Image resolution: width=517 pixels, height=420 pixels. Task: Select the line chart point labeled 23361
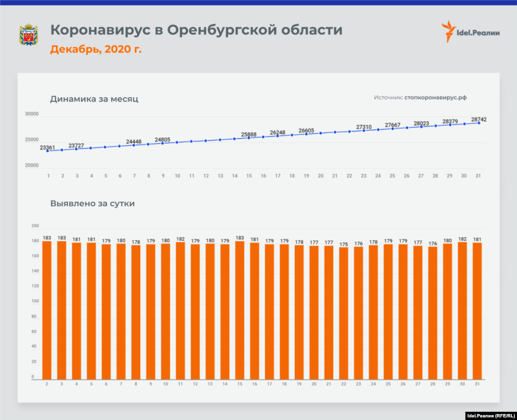pyautogui.click(x=47, y=151)
